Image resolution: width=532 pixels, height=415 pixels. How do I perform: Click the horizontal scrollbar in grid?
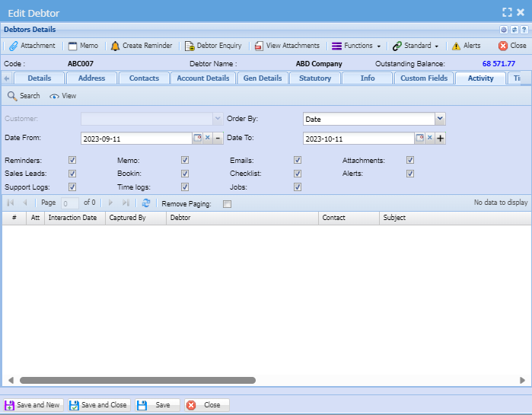137,380
